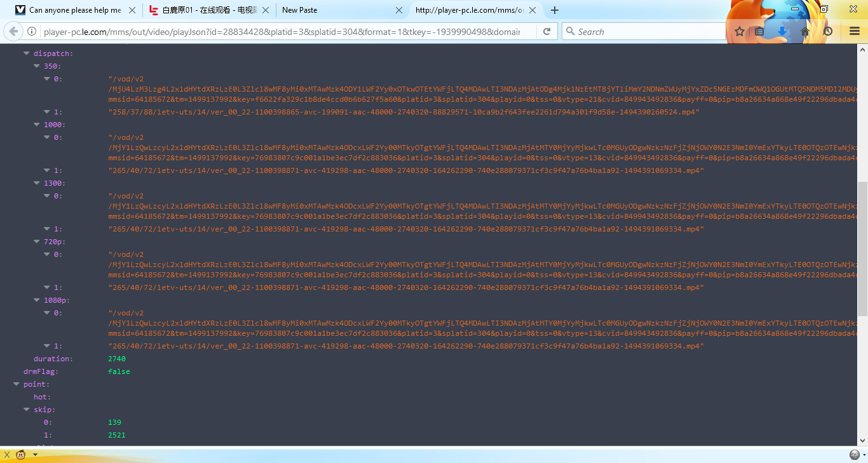
Task: Reload the current page
Action: tap(546, 31)
